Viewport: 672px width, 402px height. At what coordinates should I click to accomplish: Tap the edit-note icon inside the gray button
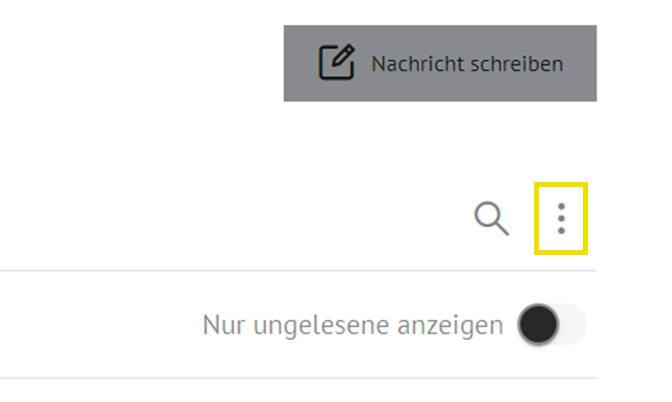pyautogui.click(x=336, y=62)
